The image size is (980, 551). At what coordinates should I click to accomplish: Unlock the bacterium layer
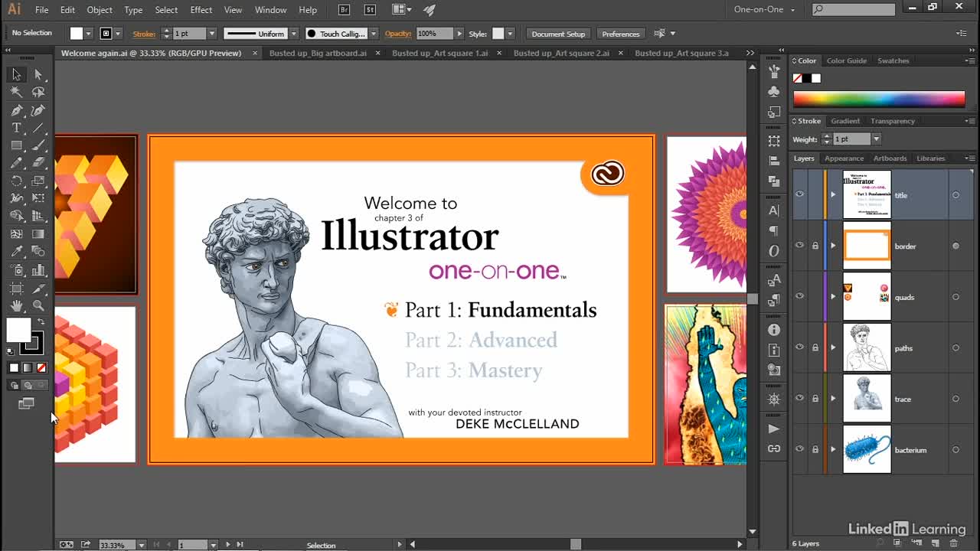pyautogui.click(x=815, y=450)
